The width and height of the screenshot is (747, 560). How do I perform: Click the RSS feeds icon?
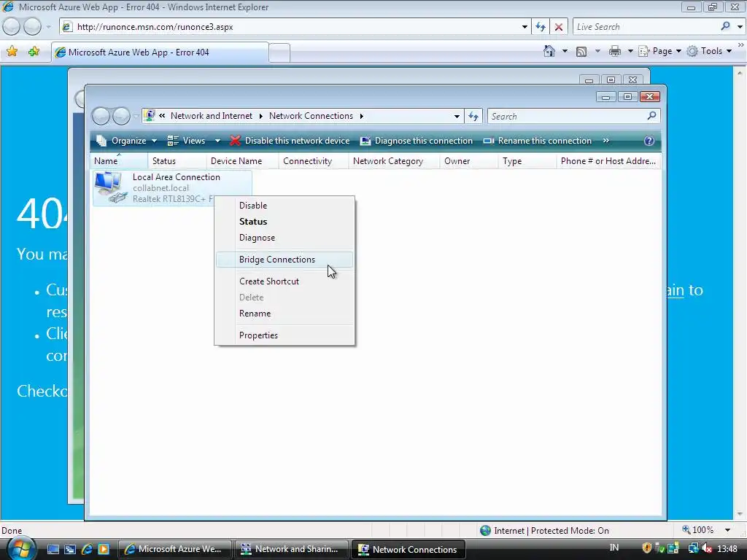pos(581,52)
